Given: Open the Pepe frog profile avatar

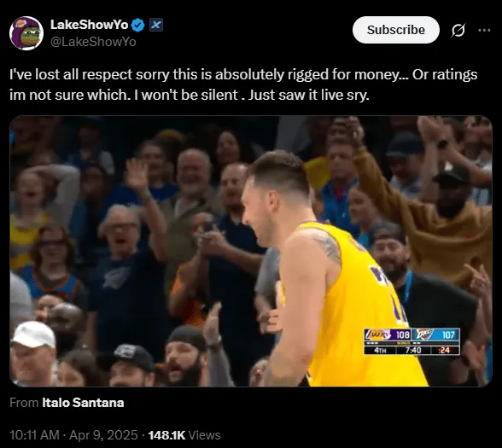Looking at the screenshot, I should (x=26, y=33).
